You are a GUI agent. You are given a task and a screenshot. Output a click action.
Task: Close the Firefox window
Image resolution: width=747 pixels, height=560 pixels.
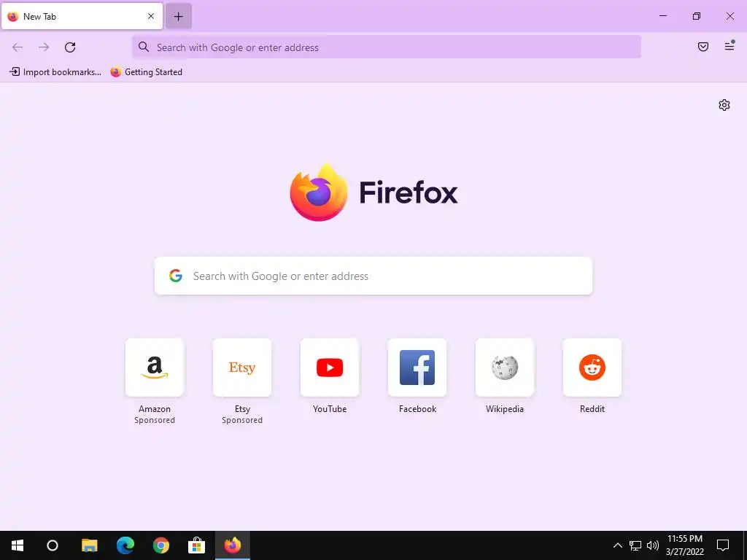729,16
